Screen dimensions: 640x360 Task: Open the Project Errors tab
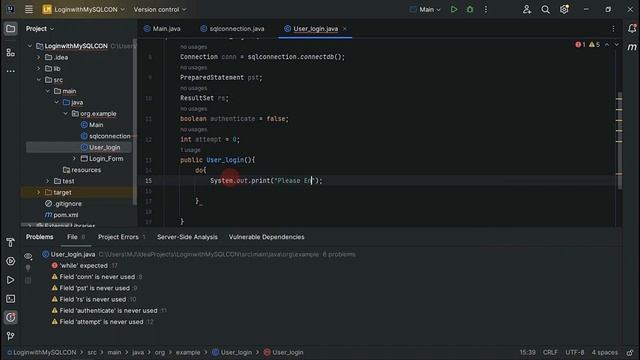pos(121,237)
